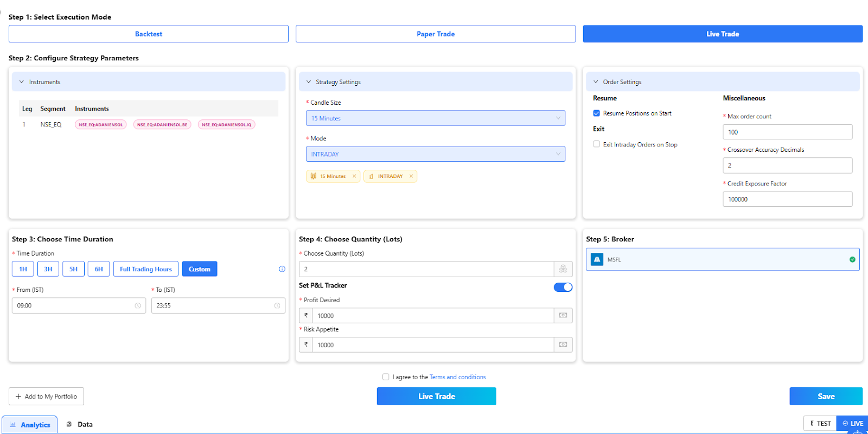Screen dimensions: 868x434
Task: Click the lots icon beside quantity field
Action: (x=563, y=269)
